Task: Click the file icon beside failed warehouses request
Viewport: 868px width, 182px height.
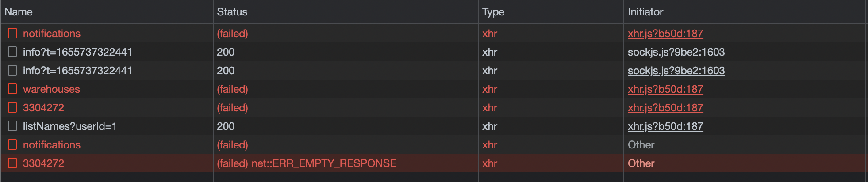Action: (12, 89)
